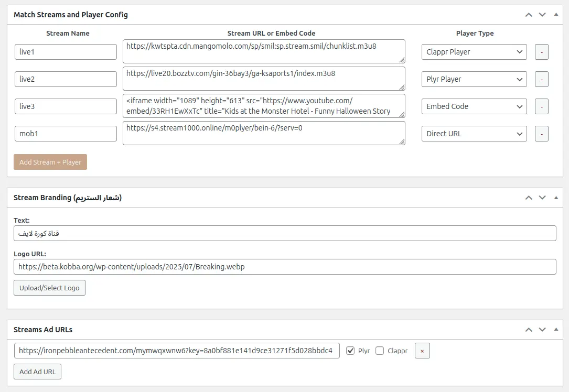Click the Add Ad URL button

coord(37,372)
